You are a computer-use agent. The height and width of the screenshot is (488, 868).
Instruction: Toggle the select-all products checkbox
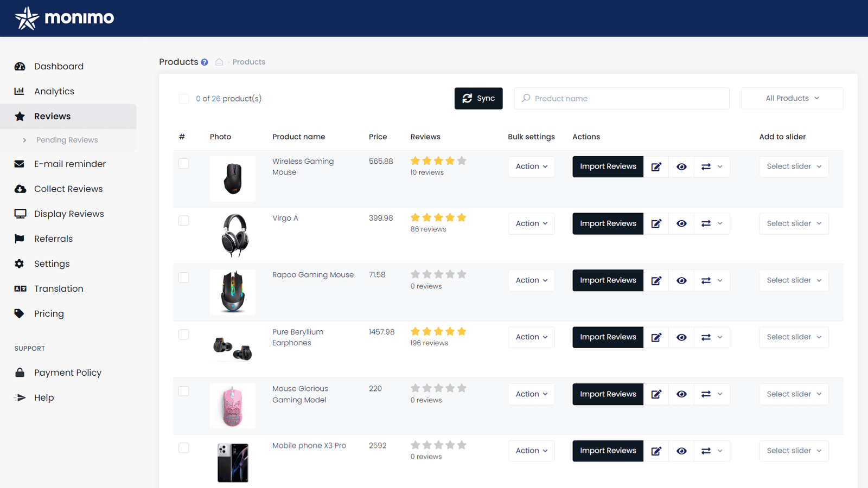point(184,99)
